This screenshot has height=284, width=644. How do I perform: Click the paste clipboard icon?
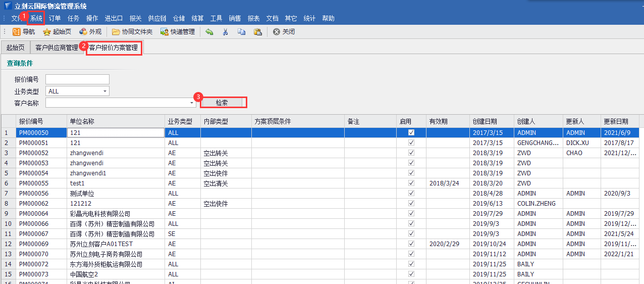(257, 32)
